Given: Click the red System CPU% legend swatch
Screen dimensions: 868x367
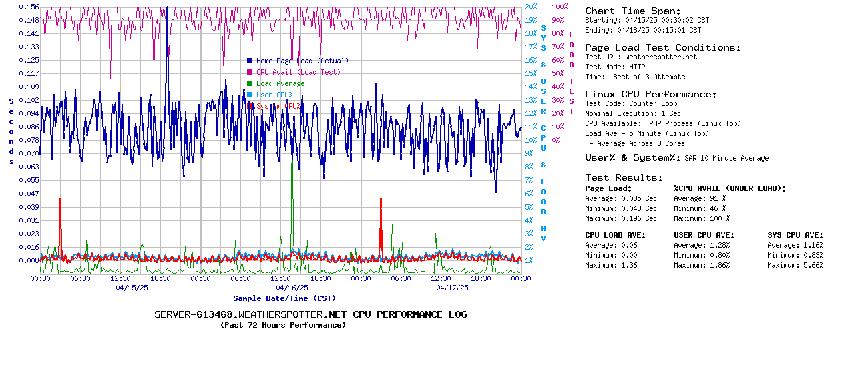Looking at the screenshot, I should [250, 106].
